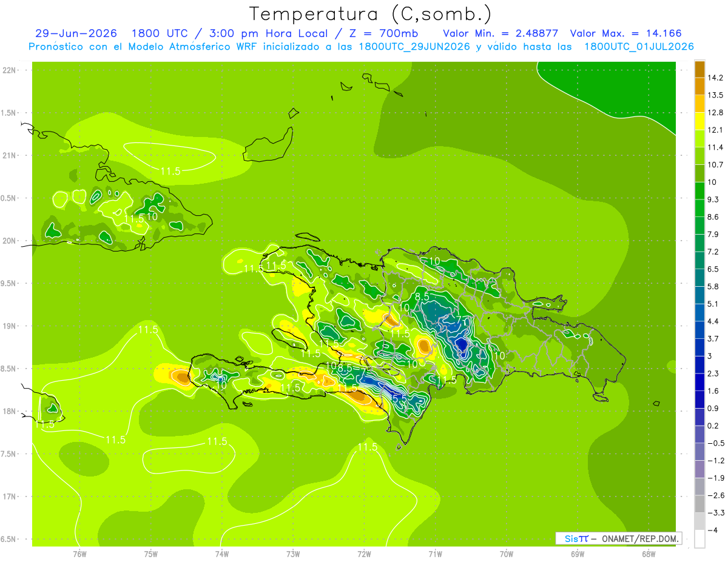Click the '22N' latitude axis label

click(x=10, y=70)
